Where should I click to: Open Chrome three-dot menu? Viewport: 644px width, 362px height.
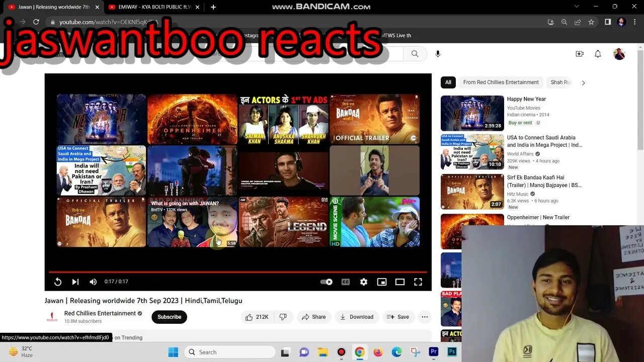635,22
